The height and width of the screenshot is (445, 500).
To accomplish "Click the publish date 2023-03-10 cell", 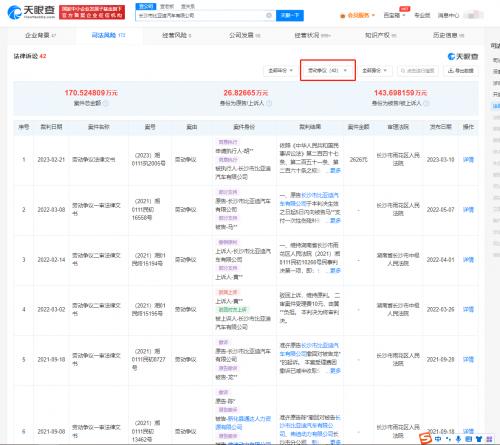I will click(440, 160).
